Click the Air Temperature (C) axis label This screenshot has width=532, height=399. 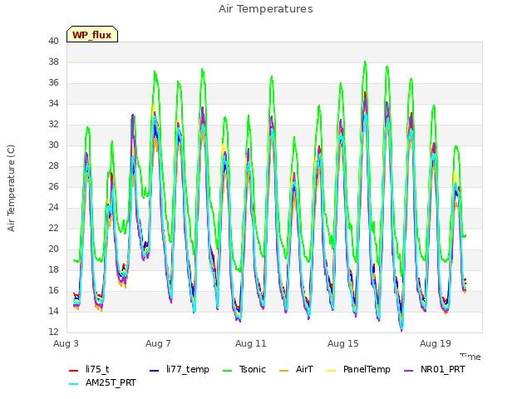coord(11,188)
